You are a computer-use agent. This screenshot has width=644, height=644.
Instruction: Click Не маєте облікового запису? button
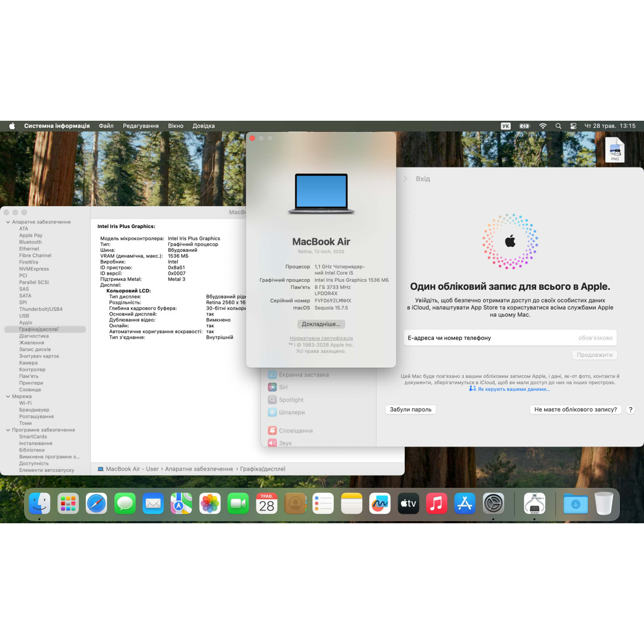point(575,409)
